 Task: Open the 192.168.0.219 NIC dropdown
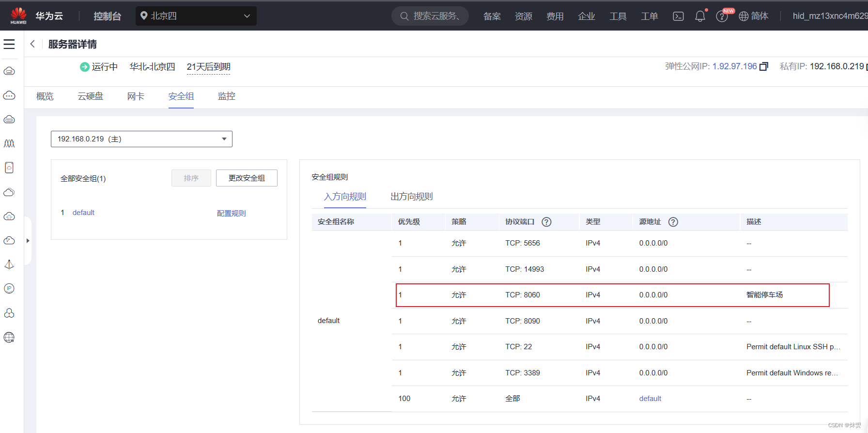click(141, 139)
